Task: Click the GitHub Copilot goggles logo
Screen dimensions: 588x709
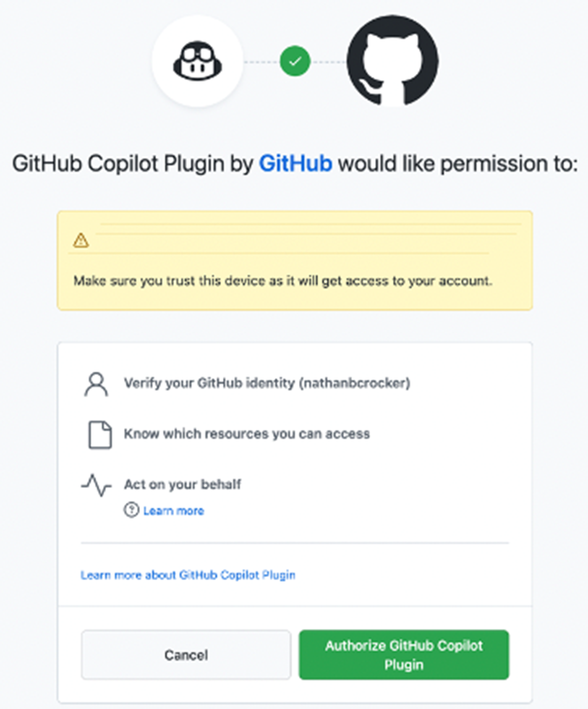Action: coord(197,61)
